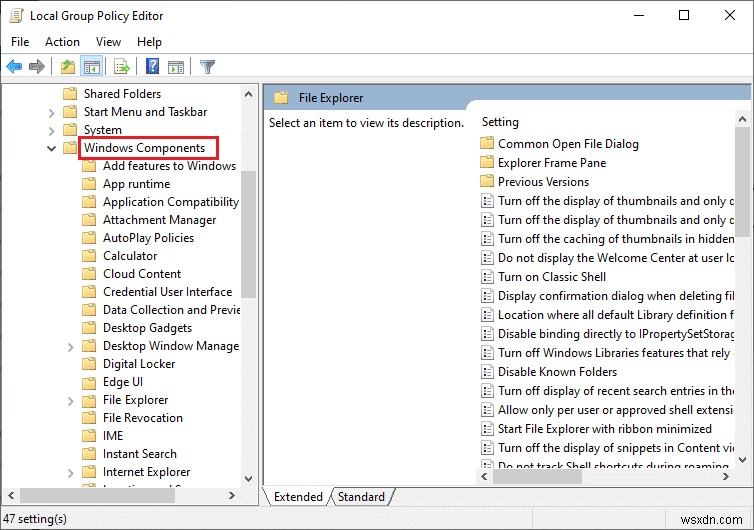This screenshot has height=530, width=754.
Task: Click the Local Group Policy Editor title icon
Action: pyautogui.click(x=16, y=15)
